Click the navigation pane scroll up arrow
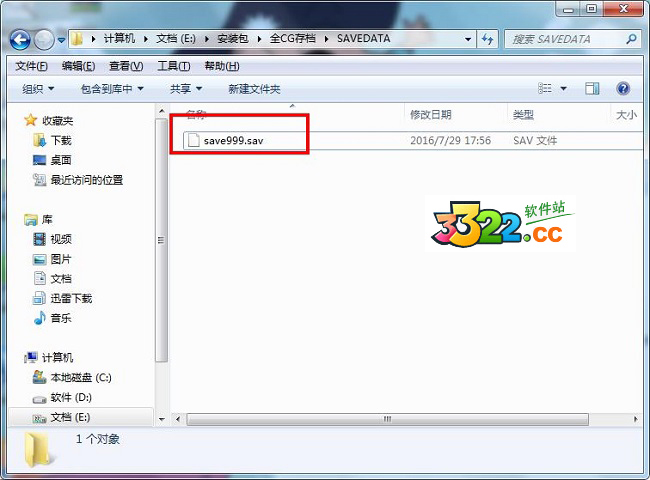 click(162, 111)
